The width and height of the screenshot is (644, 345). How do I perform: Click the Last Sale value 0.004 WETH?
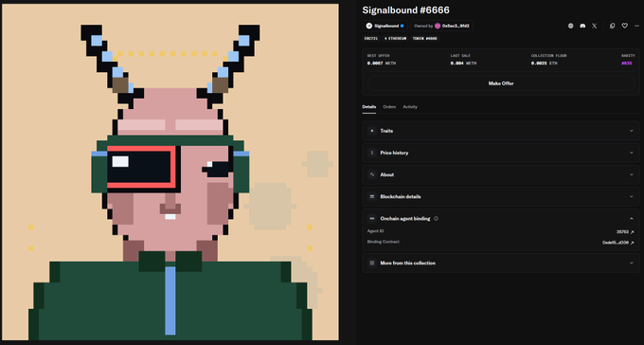[x=464, y=64]
